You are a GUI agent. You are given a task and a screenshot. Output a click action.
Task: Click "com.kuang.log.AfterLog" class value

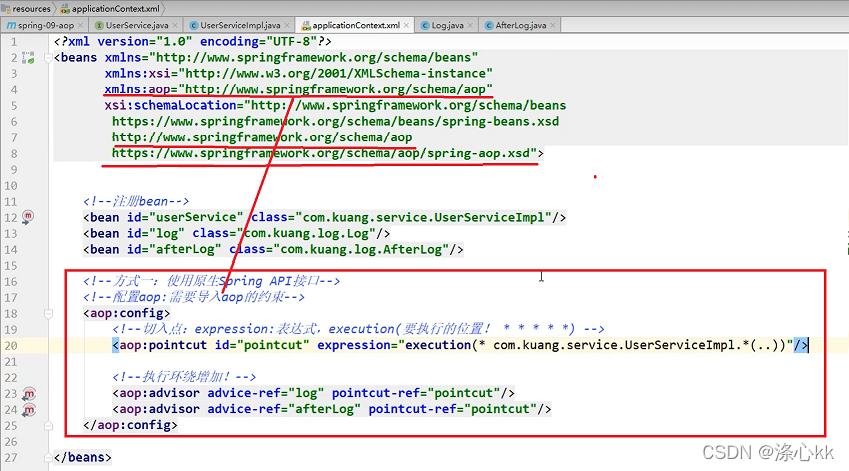coord(361,250)
